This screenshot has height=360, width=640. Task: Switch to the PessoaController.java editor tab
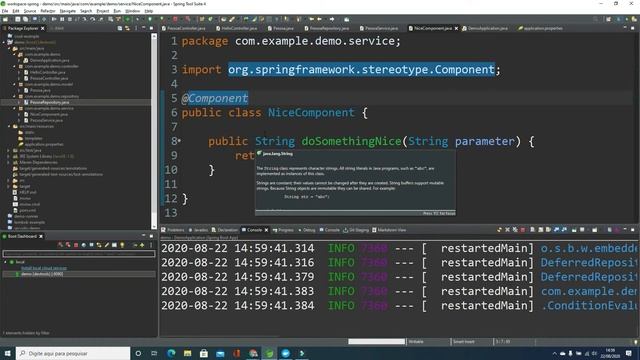(184, 28)
